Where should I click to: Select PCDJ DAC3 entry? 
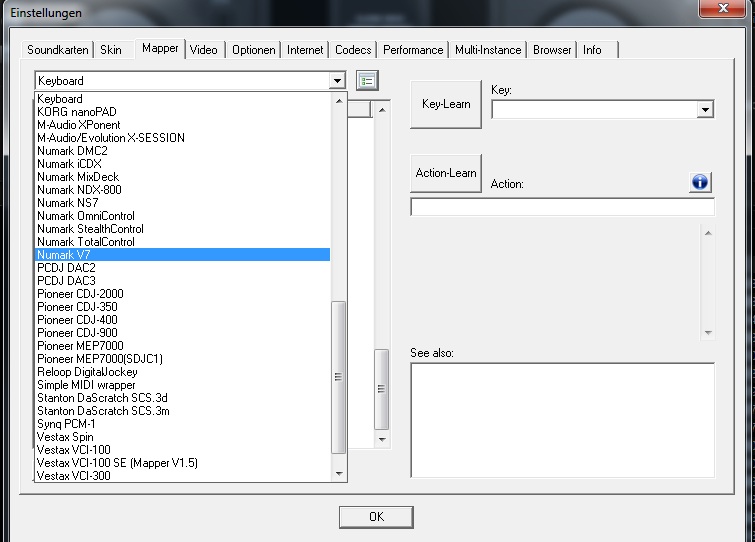pyautogui.click(x=183, y=281)
